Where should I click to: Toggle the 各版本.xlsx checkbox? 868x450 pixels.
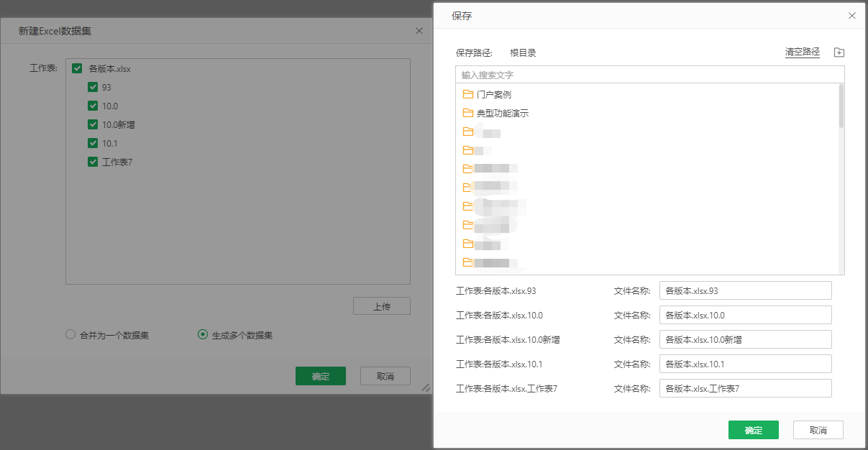[x=77, y=69]
